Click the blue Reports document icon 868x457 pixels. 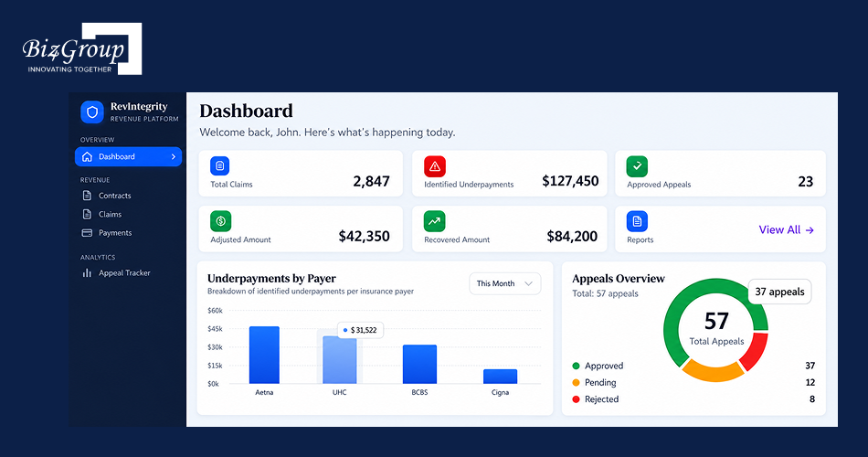pos(637,221)
